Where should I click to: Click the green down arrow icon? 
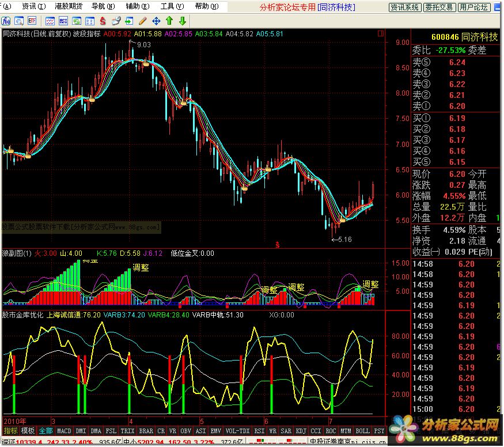tap(183, 21)
